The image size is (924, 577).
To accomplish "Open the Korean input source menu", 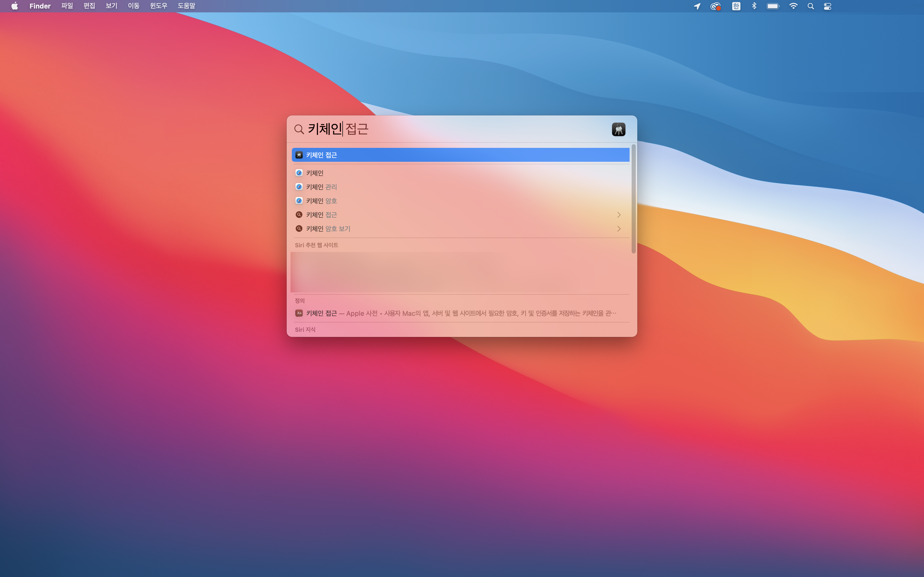I will 736,6.
